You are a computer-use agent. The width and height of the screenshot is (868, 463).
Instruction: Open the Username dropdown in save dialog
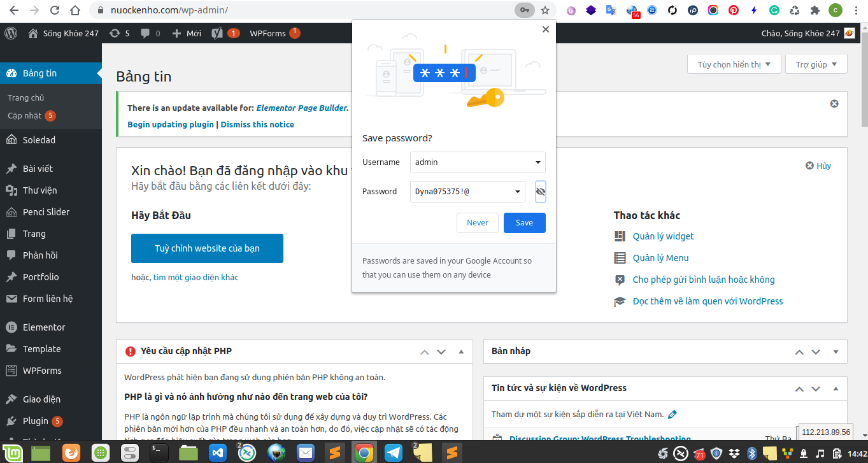pyautogui.click(x=538, y=162)
